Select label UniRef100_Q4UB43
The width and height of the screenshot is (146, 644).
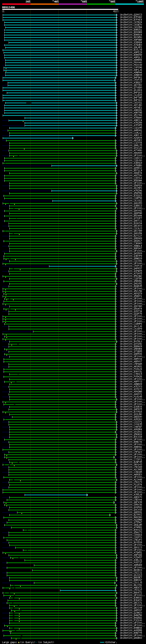(x=131, y=638)
